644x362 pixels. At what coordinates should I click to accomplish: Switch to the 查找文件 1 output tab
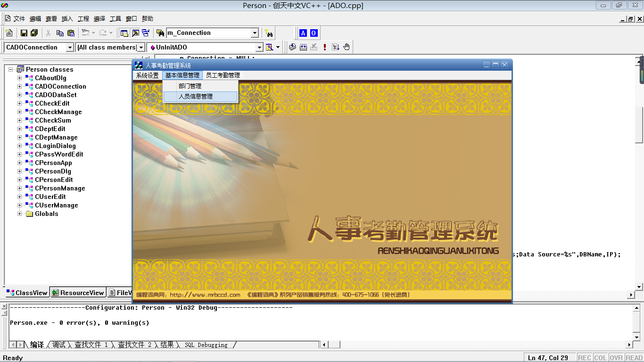pyautogui.click(x=91, y=345)
